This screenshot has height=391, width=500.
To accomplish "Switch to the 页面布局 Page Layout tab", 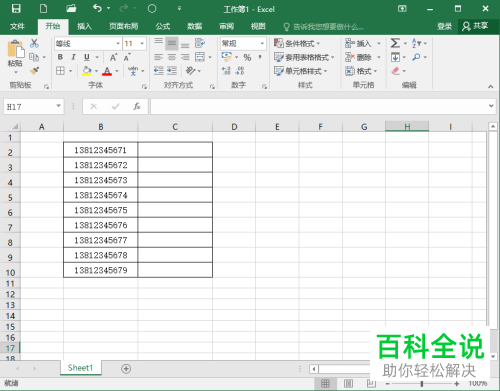I will 124,26.
